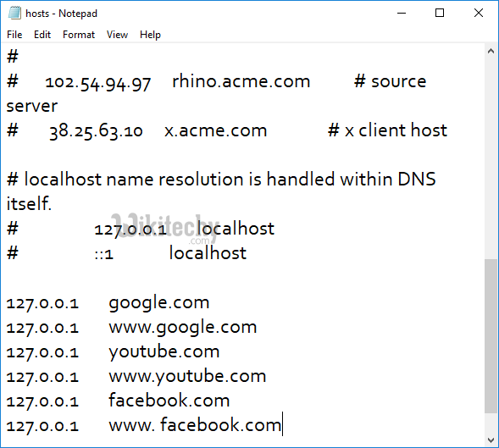Open the Edit menu
The image size is (499, 448).
tap(42, 35)
